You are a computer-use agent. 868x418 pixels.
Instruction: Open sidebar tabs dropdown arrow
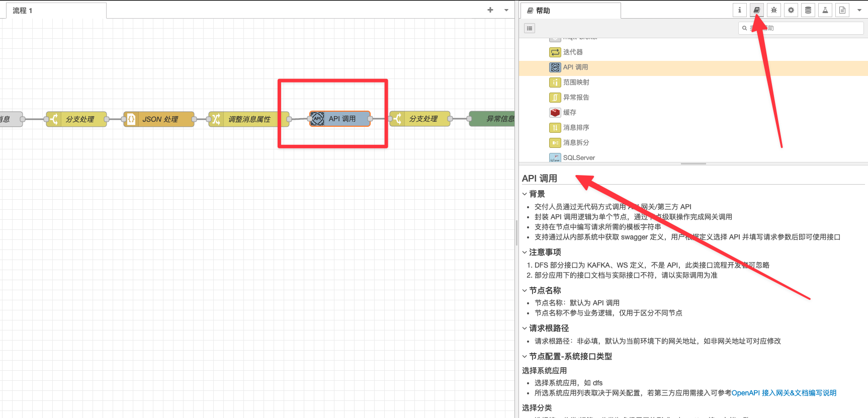click(859, 10)
